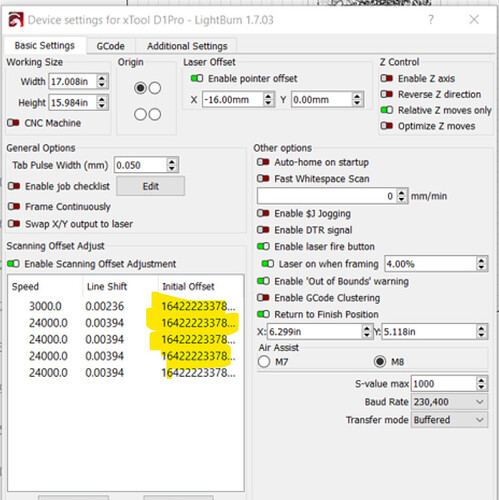Select the 3000.0 speed table row
Viewport: 499px width, 500px height.
(126, 306)
